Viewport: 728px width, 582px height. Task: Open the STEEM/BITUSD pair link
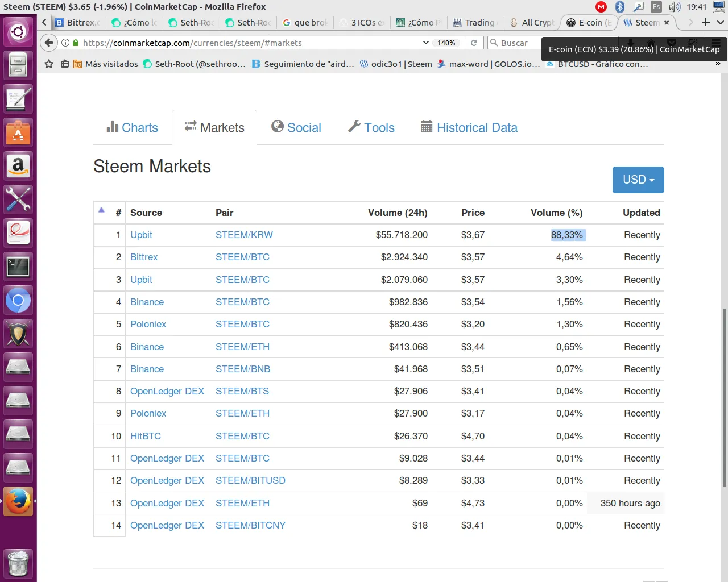pos(250,480)
